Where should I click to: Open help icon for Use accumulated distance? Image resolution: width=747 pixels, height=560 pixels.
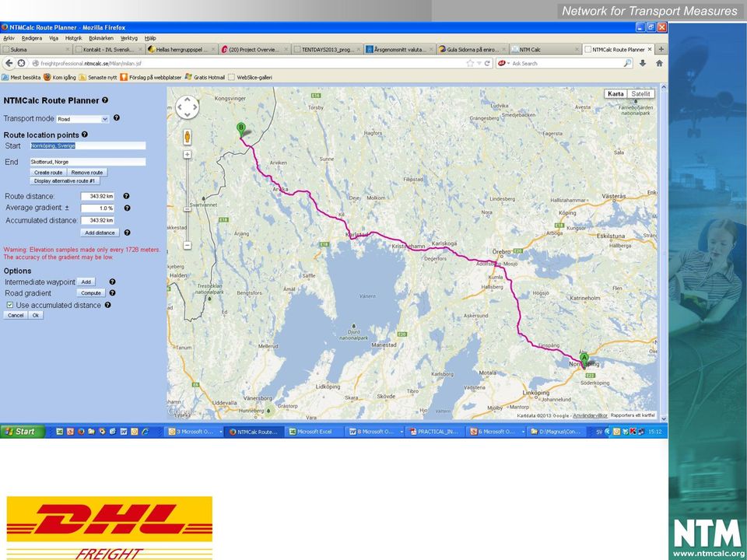(x=107, y=305)
